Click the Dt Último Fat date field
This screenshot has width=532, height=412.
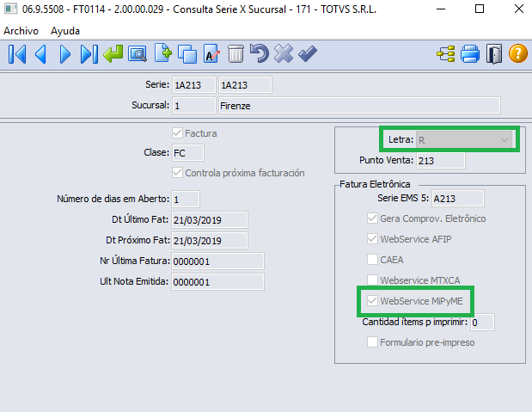(210, 219)
